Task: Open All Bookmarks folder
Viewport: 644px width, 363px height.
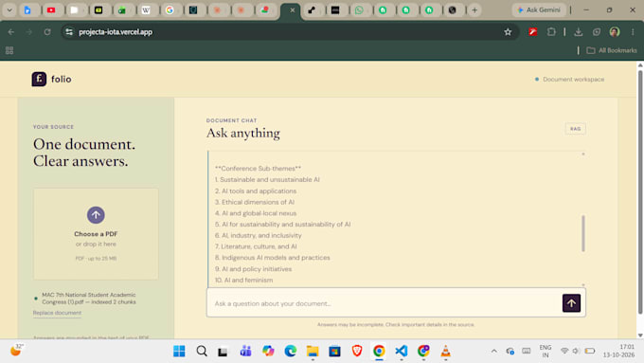Action: pos(612,50)
